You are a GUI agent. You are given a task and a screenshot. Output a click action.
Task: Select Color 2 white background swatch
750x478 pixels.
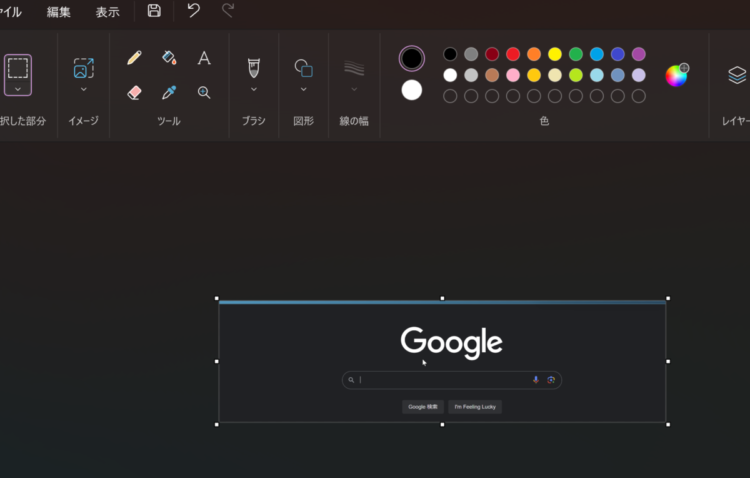[412, 90]
